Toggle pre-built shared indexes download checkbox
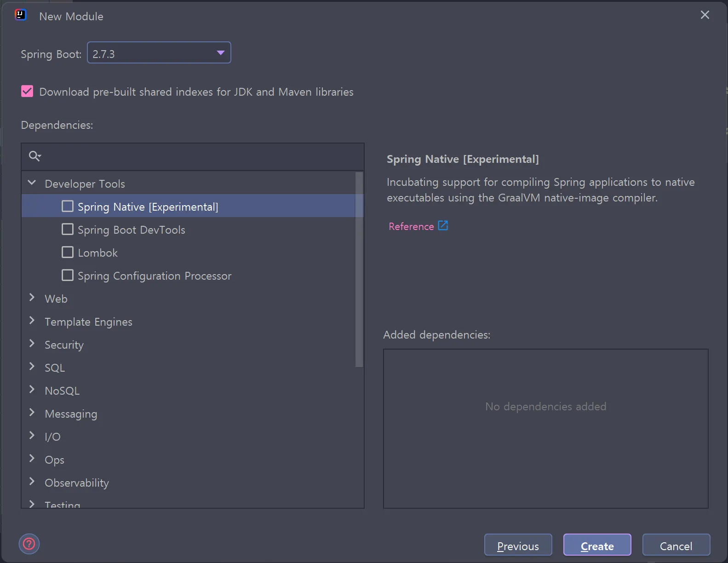This screenshot has height=563, width=728. [27, 92]
